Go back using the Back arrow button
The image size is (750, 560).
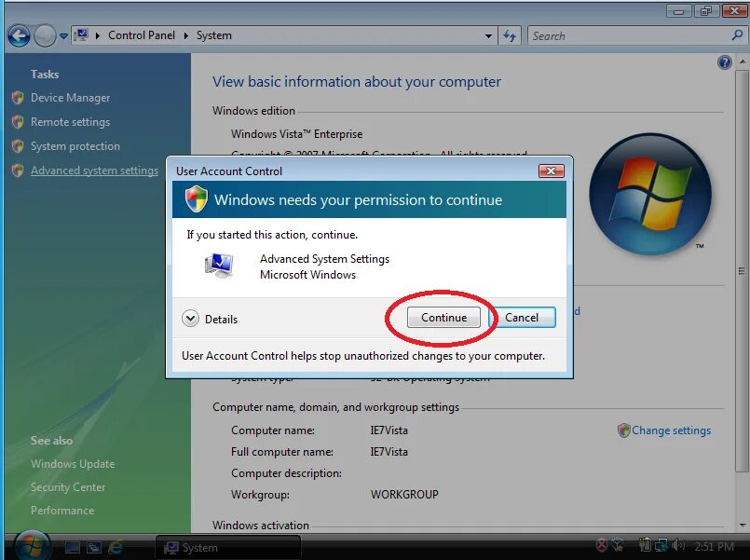pos(19,35)
